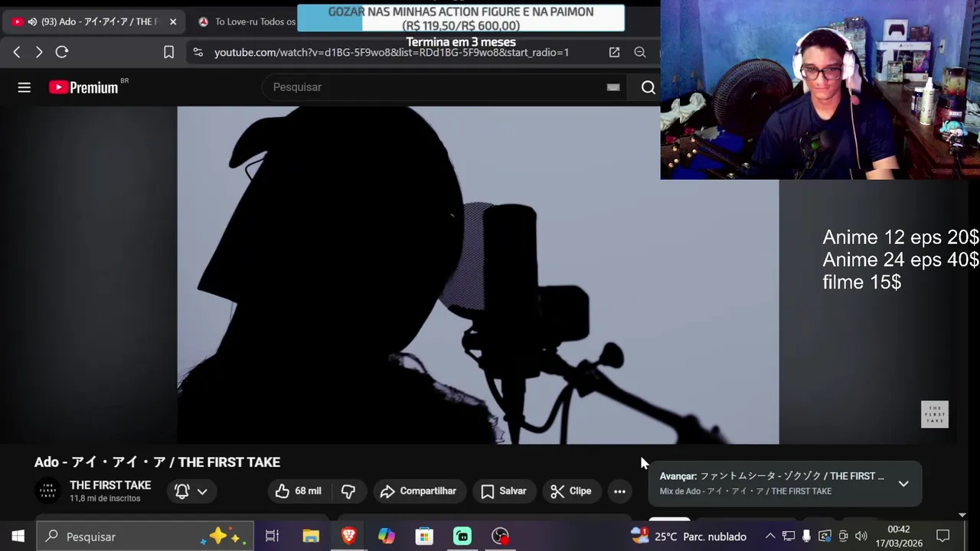Open the more actions three-dot menu
The width and height of the screenshot is (980, 551).
pos(619,491)
